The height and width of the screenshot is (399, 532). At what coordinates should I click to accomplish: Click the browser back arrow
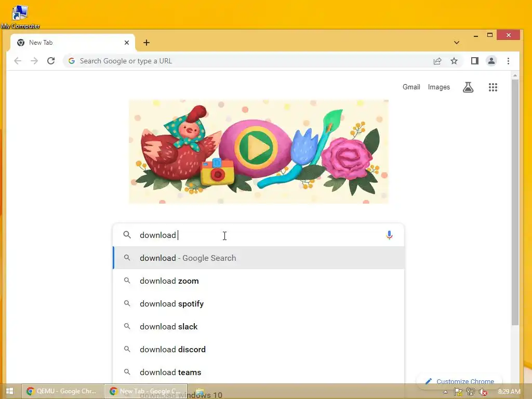coord(18,61)
